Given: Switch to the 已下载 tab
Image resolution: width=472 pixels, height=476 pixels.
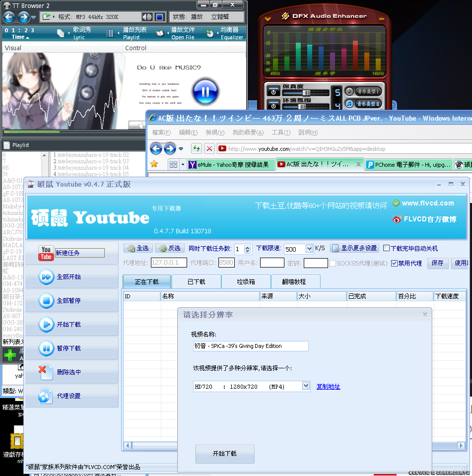Looking at the screenshot, I should [x=196, y=281].
